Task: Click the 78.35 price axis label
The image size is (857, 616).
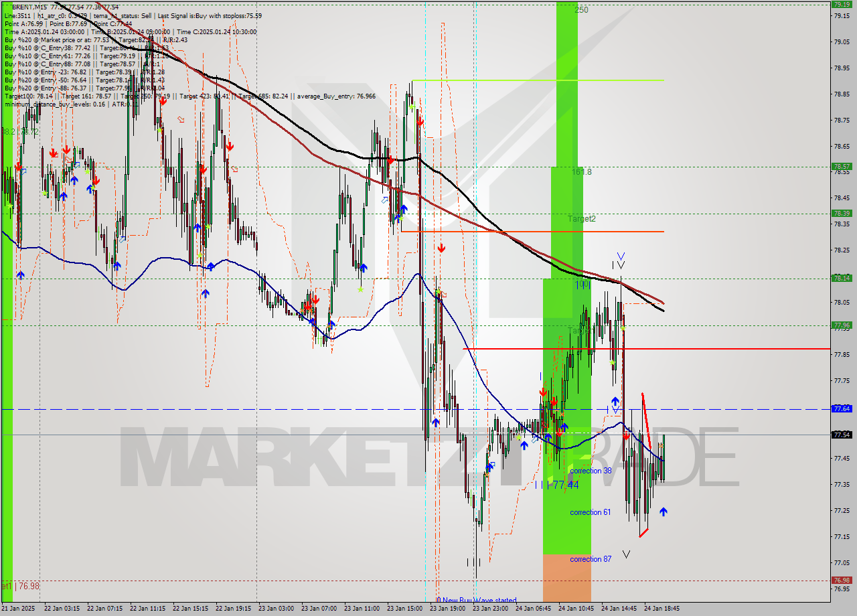Action: tap(842, 224)
